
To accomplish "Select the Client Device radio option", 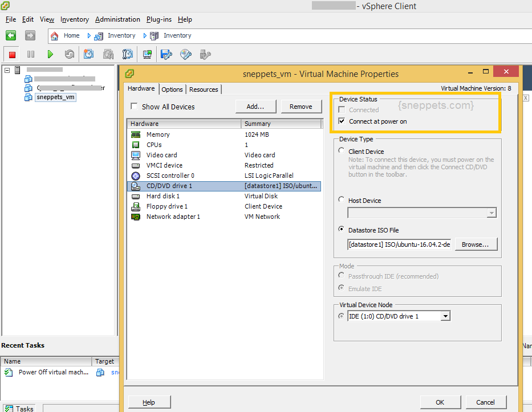I will click(342, 150).
